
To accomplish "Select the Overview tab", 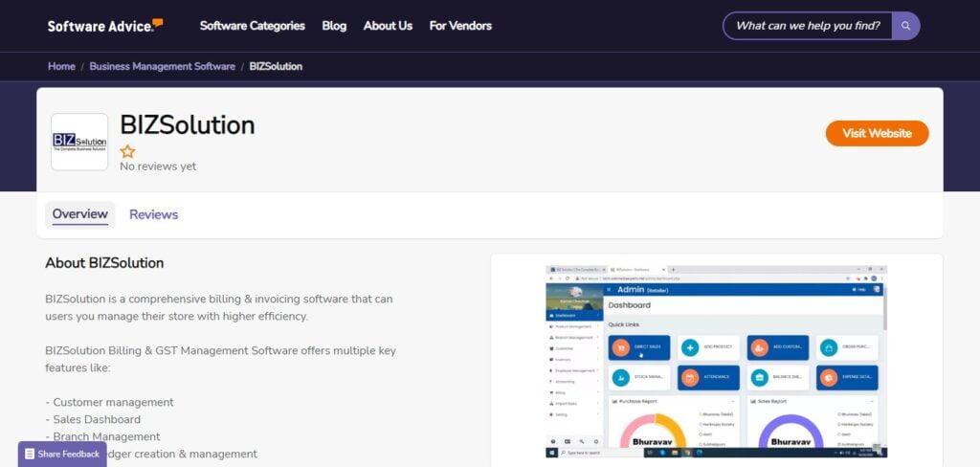I will (80, 214).
